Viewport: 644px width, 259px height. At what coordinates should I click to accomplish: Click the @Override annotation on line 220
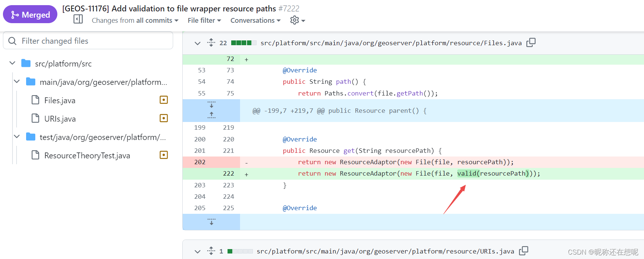pos(300,139)
